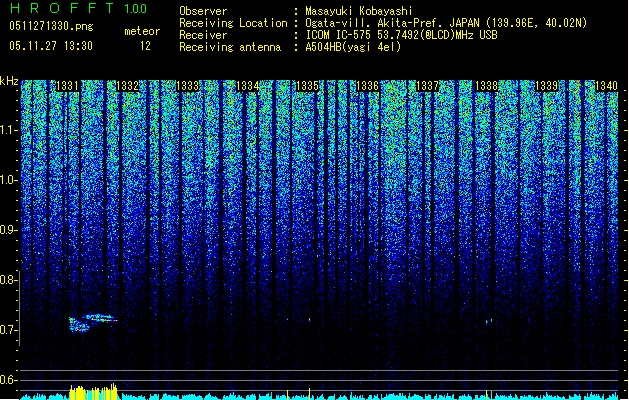Click the 1335 time marker
Viewport: 629px width, 400px height.
307,86
